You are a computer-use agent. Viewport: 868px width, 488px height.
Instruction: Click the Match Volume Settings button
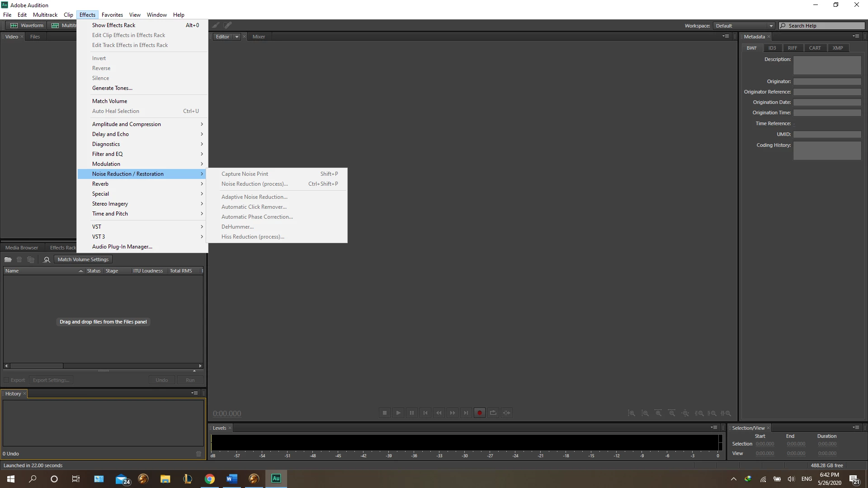pyautogui.click(x=83, y=259)
